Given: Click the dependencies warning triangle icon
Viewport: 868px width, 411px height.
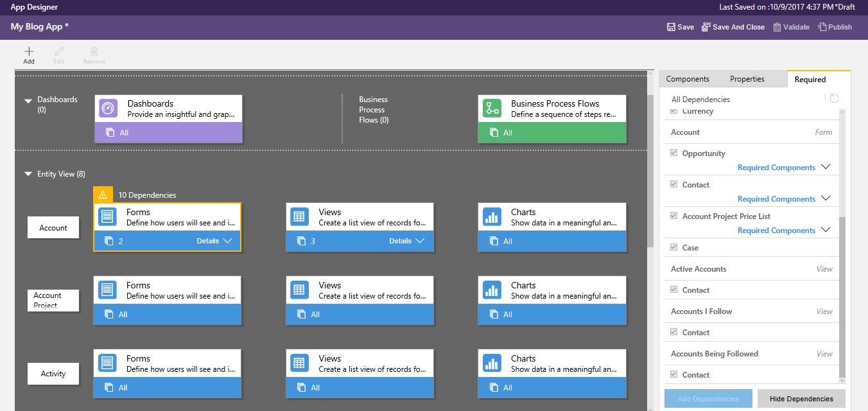Looking at the screenshot, I should click(x=103, y=195).
